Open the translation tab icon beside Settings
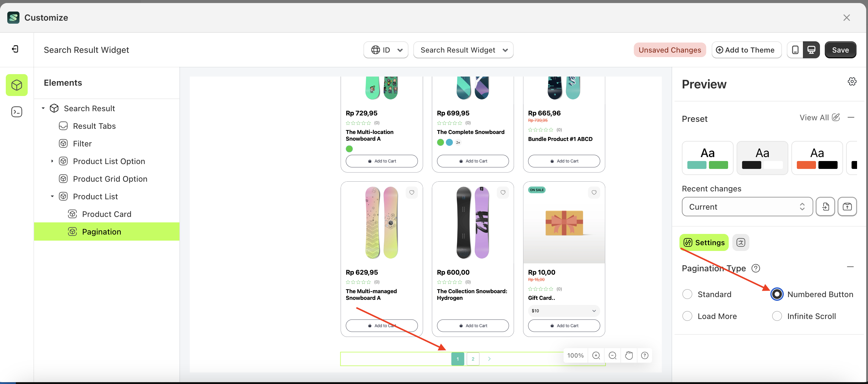Viewport: 868px width, 384px height. click(x=741, y=242)
